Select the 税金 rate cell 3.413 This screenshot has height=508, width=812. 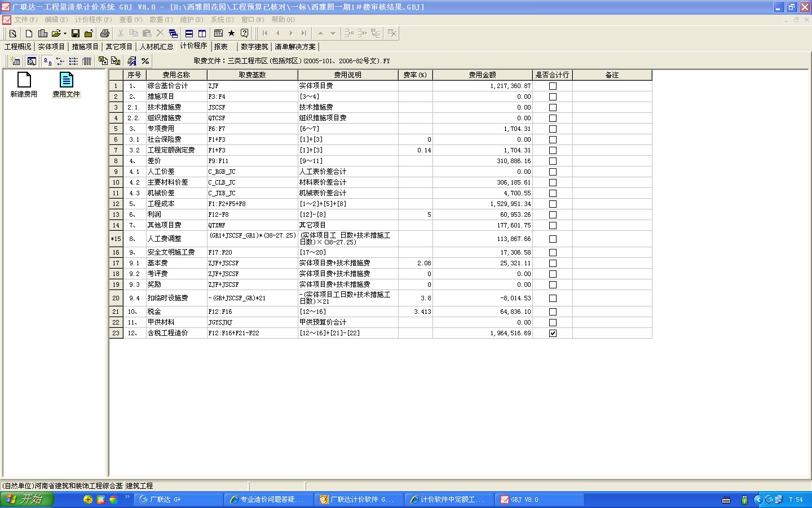[416, 312]
